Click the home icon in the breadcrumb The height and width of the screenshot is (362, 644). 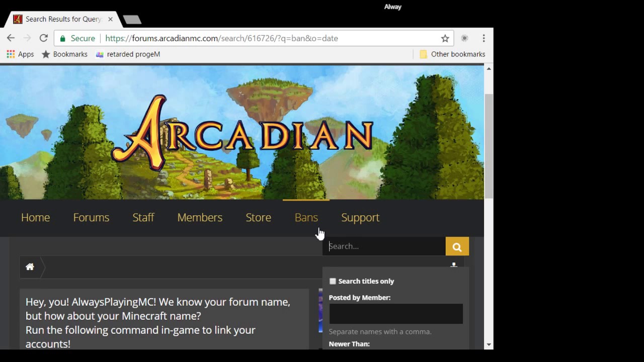pos(30,267)
